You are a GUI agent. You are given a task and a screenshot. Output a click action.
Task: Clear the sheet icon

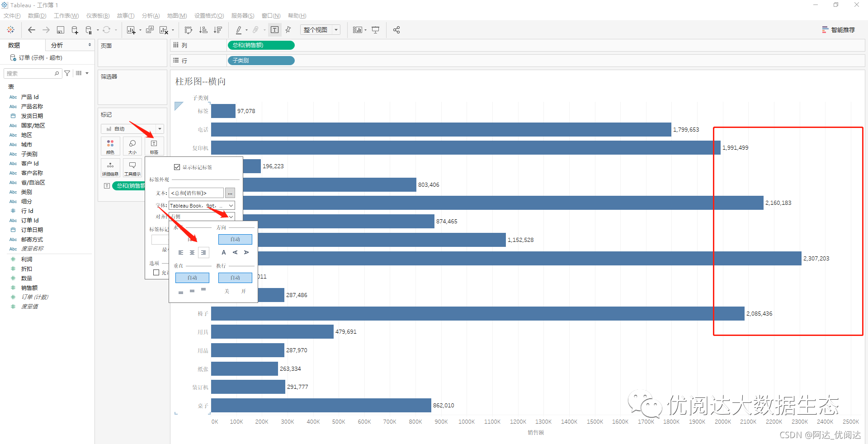(164, 30)
